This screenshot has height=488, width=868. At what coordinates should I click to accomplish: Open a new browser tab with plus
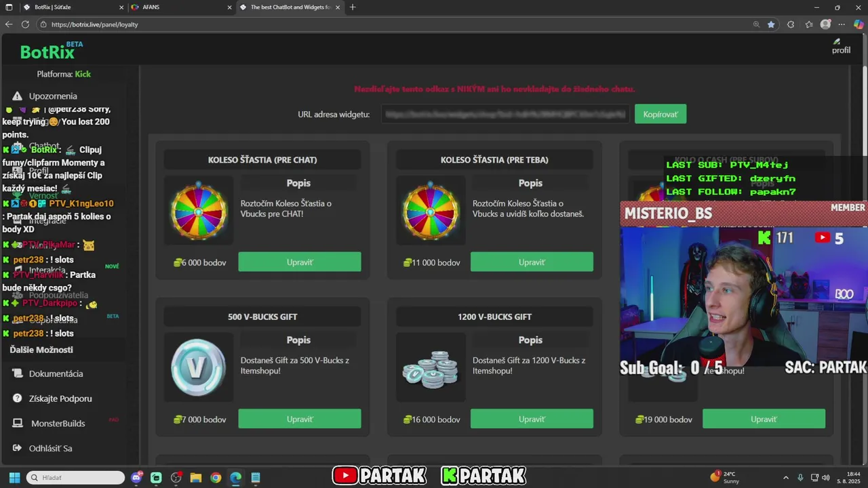[x=353, y=7]
